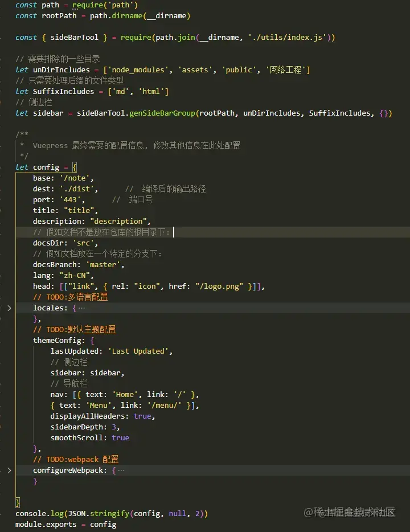
Task: Click the '/menu/' link string
Action: pyautogui.click(x=164, y=406)
